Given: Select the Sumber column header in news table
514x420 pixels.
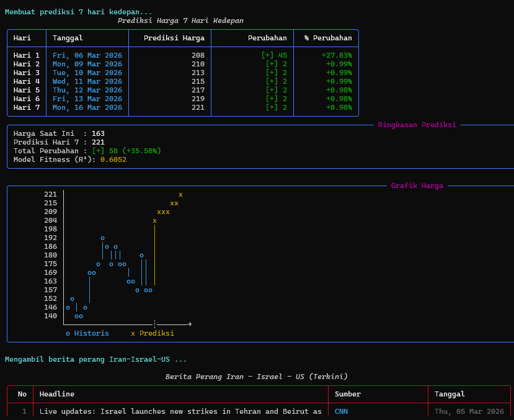Looking at the screenshot, I should 348,394.
